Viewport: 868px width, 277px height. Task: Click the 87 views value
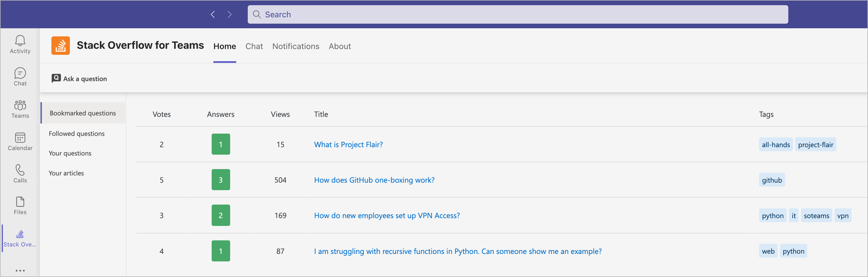[x=280, y=251]
